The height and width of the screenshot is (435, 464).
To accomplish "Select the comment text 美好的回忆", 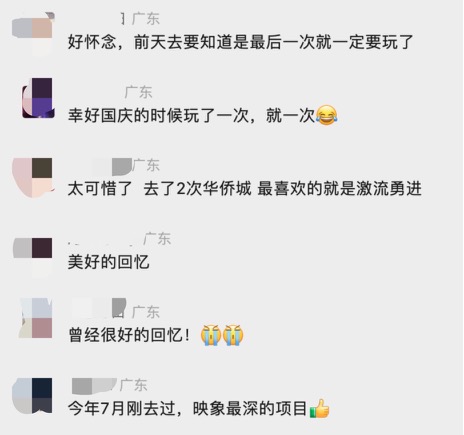I will click(108, 262).
